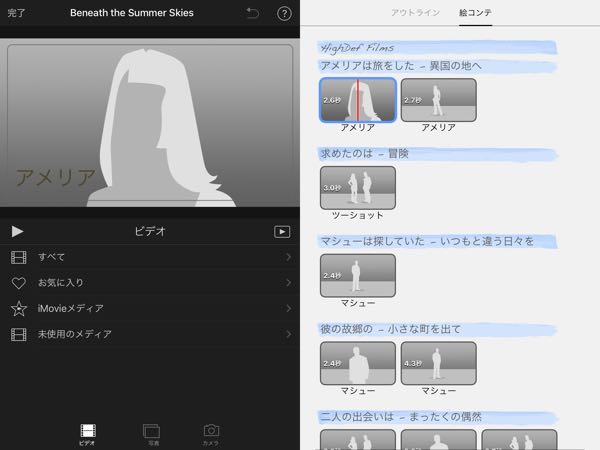The height and width of the screenshot is (450, 600).
Task: Click the filmstrip icon beside 未使用のメディア
Action: pos(19,334)
